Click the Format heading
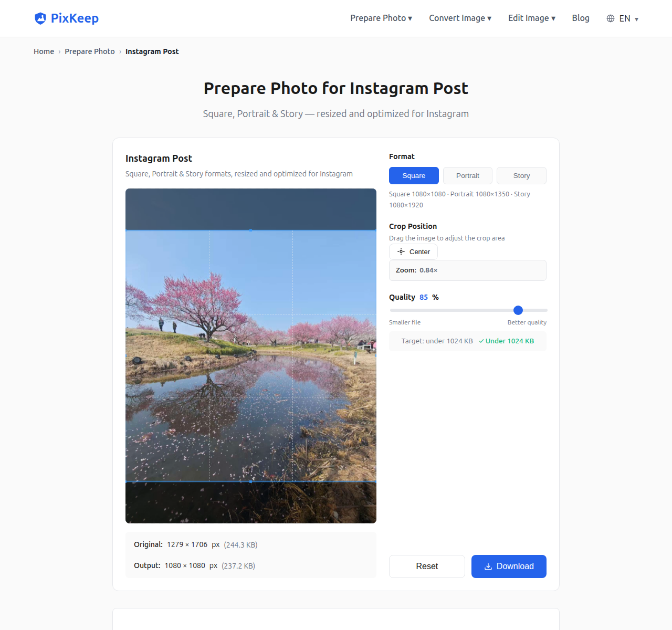This screenshot has height=630, width=672. pos(402,156)
